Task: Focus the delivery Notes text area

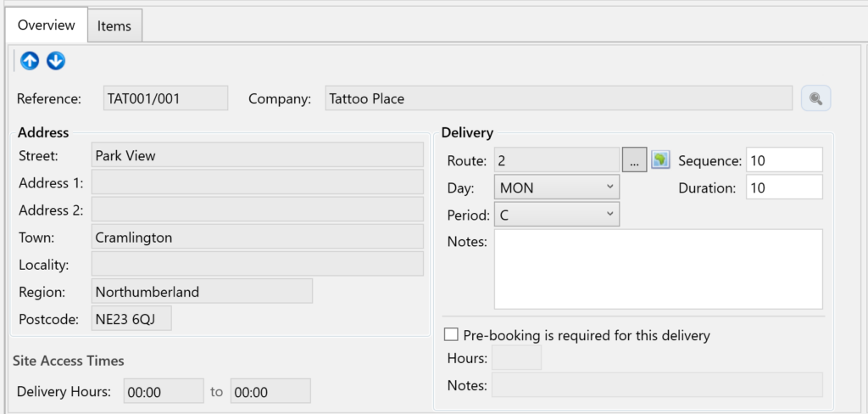Action: coord(658,269)
